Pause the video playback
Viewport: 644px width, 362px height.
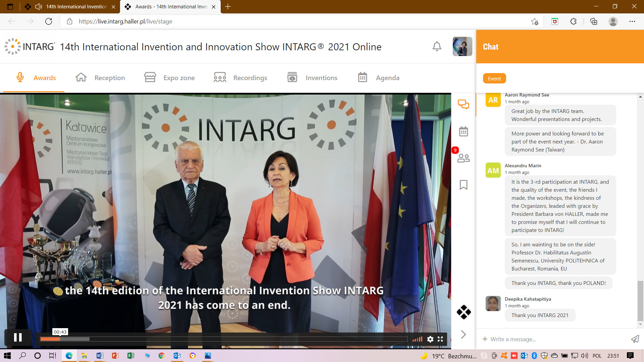18,338
